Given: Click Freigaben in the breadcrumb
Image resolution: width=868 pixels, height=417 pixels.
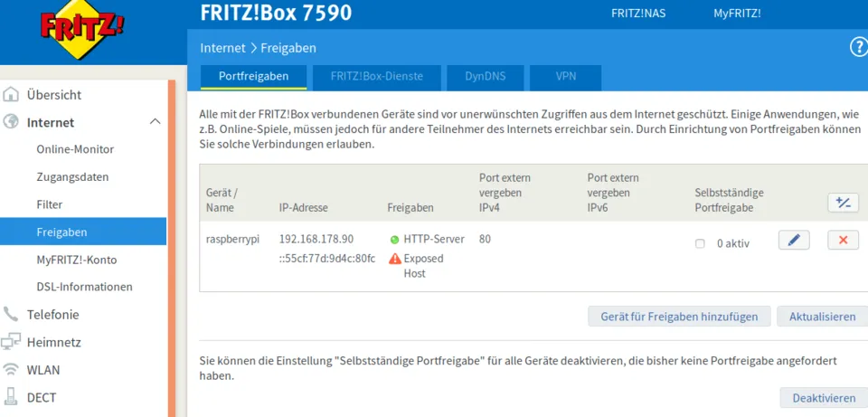Looking at the screenshot, I should [x=288, y=48].
